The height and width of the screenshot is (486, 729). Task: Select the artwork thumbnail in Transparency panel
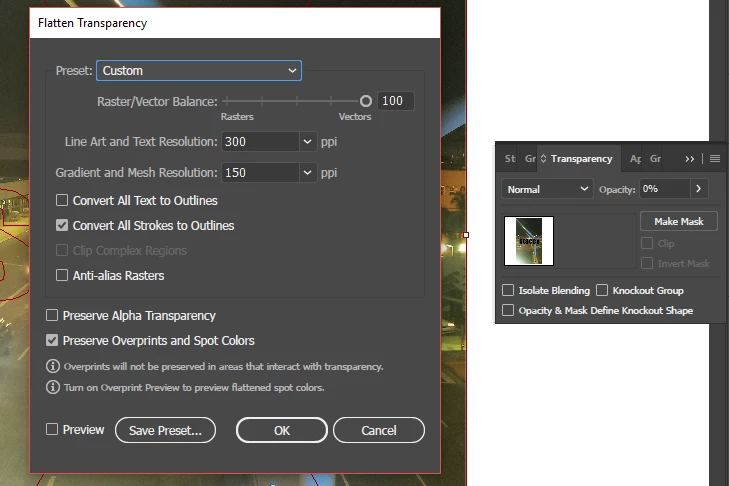click(x=529, y=241)
